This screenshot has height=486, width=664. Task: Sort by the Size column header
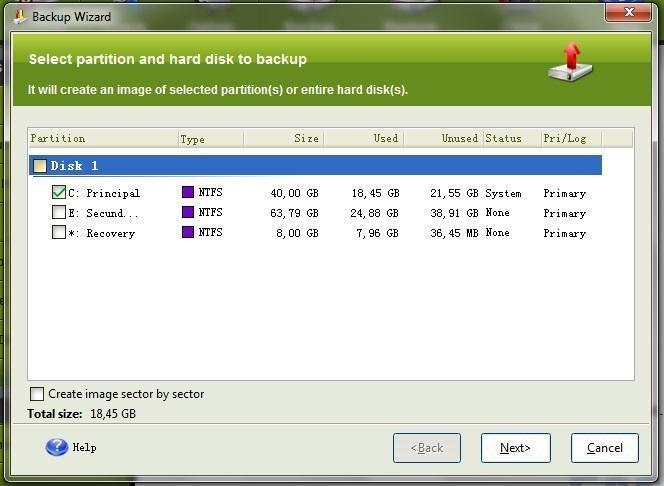point(284,138)
